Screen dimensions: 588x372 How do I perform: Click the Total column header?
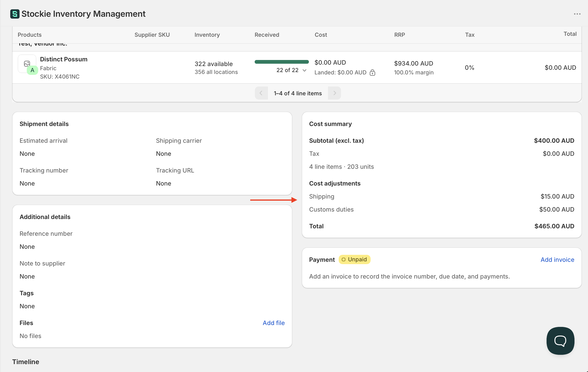click(570, 34)
